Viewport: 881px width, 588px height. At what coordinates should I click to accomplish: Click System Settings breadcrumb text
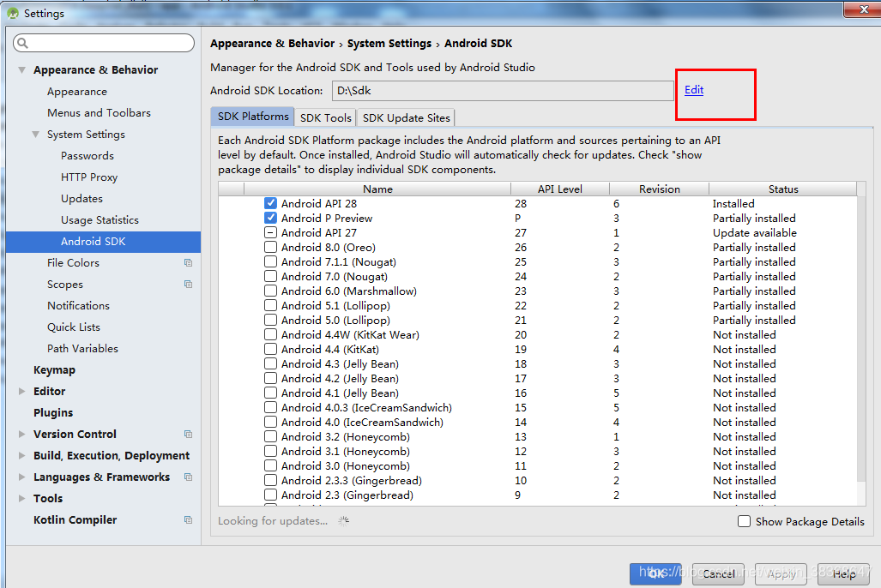coord(389,43)
